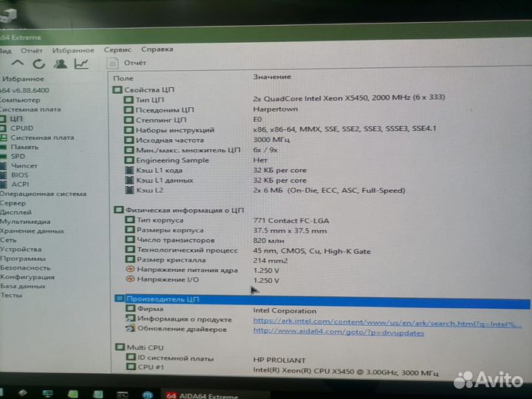Click voltage icon beside Напряжение питания ядра
The image size is (532, 399).
[x=130, y=270]
